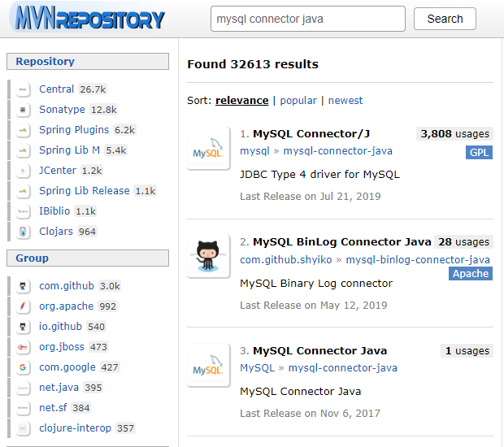
Task: Click the Central repository icon
Action: (x=23, y=89)
